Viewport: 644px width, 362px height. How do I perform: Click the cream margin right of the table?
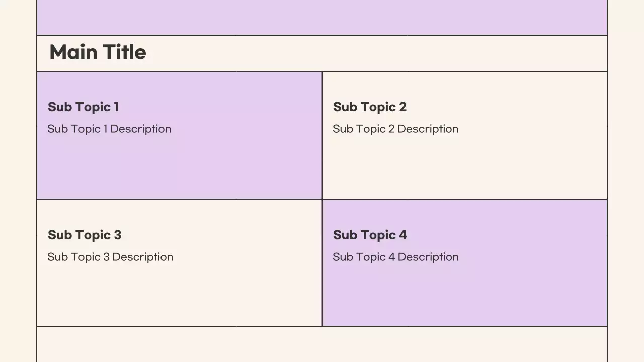(x=625, y=181)
